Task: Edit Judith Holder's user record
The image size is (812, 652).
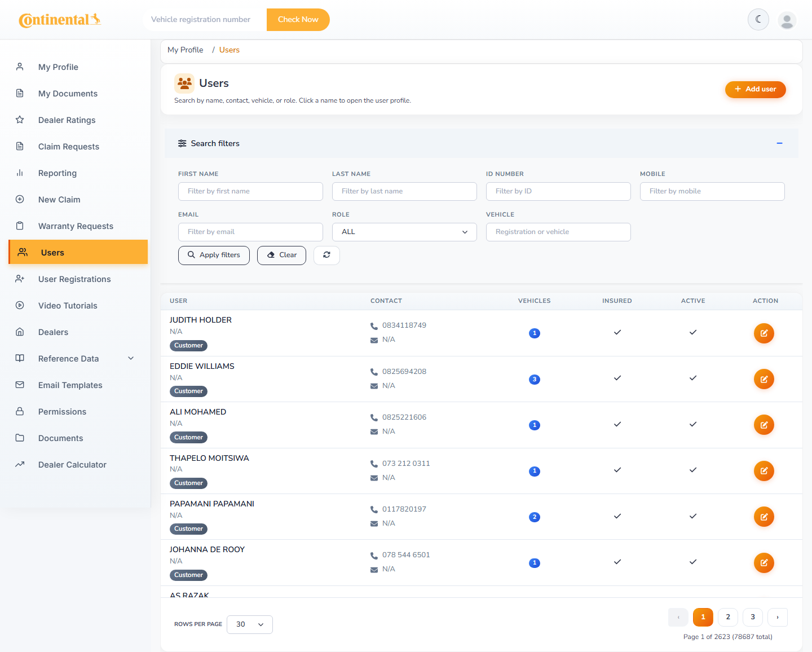Action: (x=764, y=333)
